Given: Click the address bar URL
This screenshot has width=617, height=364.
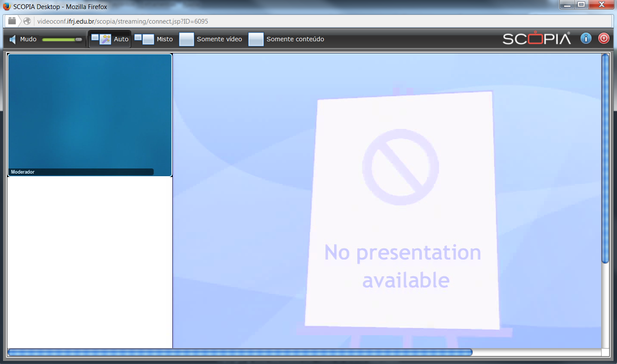Looking at the screenshot, I should 123,21.
